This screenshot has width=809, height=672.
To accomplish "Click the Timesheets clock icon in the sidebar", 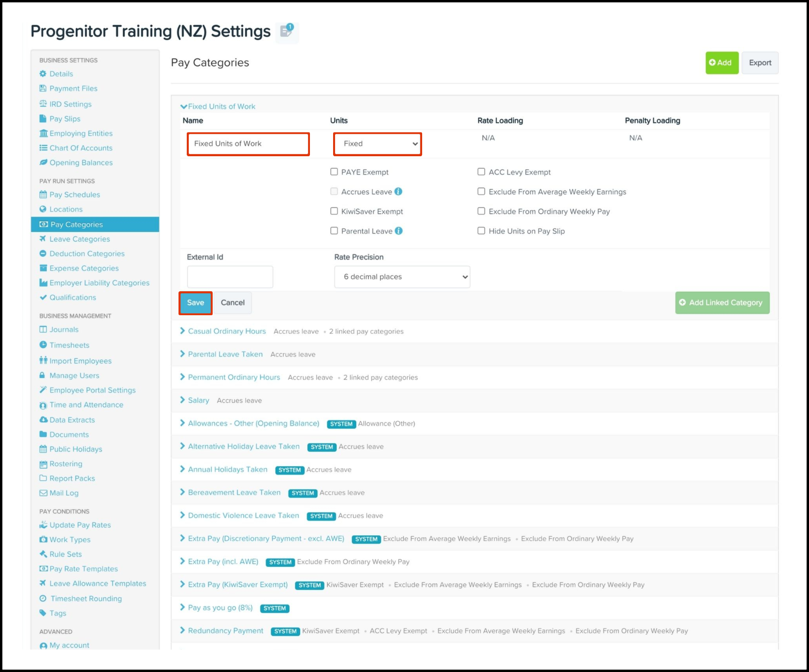I will (x=43, y=345).
